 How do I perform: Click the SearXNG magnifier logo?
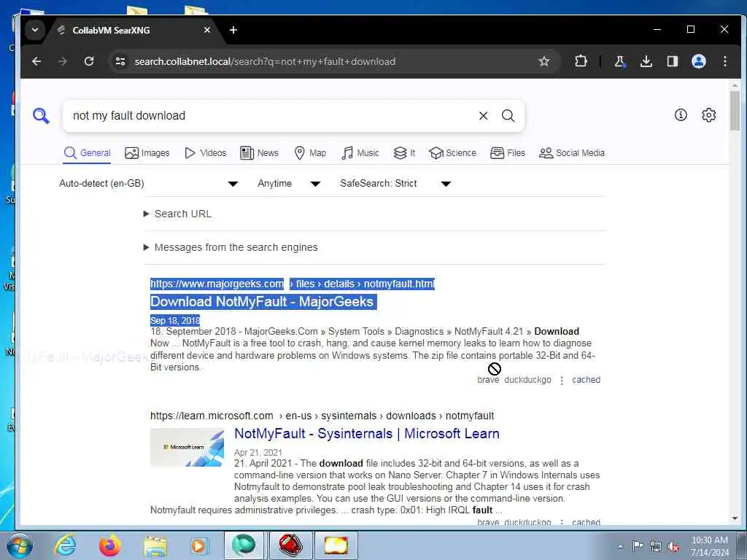point(41,116)
